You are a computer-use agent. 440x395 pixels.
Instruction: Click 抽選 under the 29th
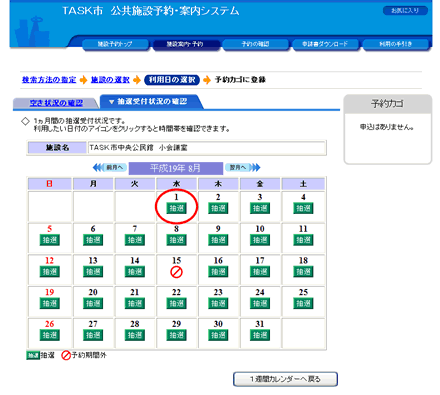(176, 335)
